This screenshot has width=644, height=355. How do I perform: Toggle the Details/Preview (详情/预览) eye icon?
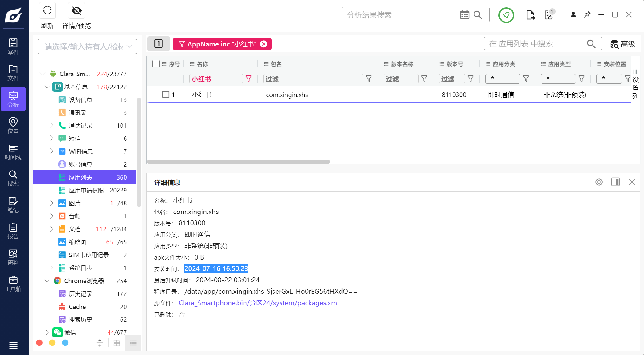tap(76, 11)
